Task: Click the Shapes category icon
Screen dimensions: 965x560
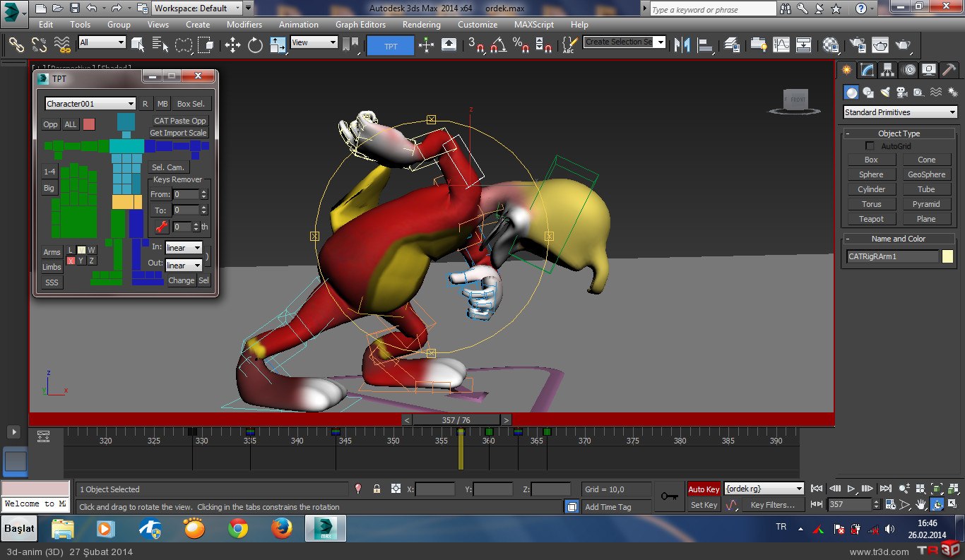Action: tap(868, 92)
